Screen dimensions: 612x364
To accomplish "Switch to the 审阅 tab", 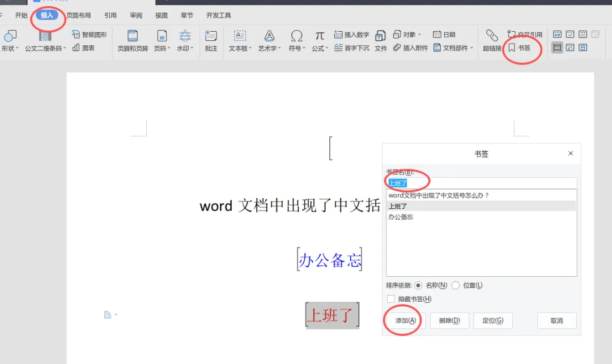I will pos(136,15).
